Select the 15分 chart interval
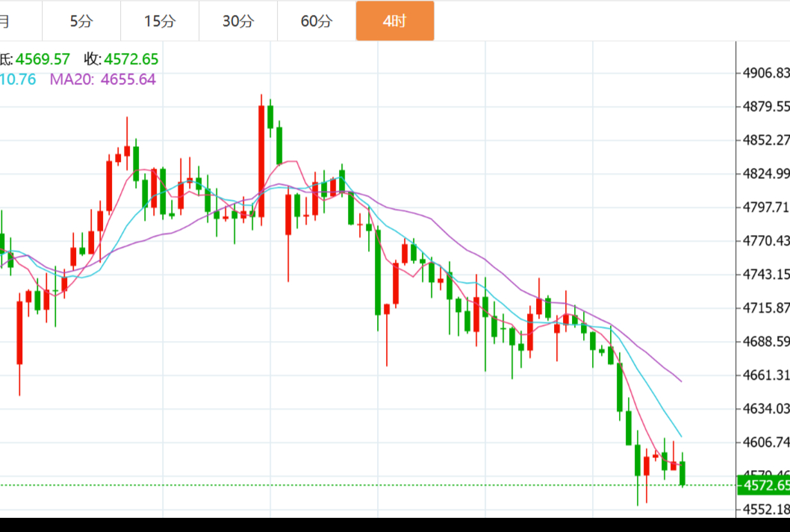The height and width of the screenshot is (532, 790). pyautogui.click(x=160, y=21)
